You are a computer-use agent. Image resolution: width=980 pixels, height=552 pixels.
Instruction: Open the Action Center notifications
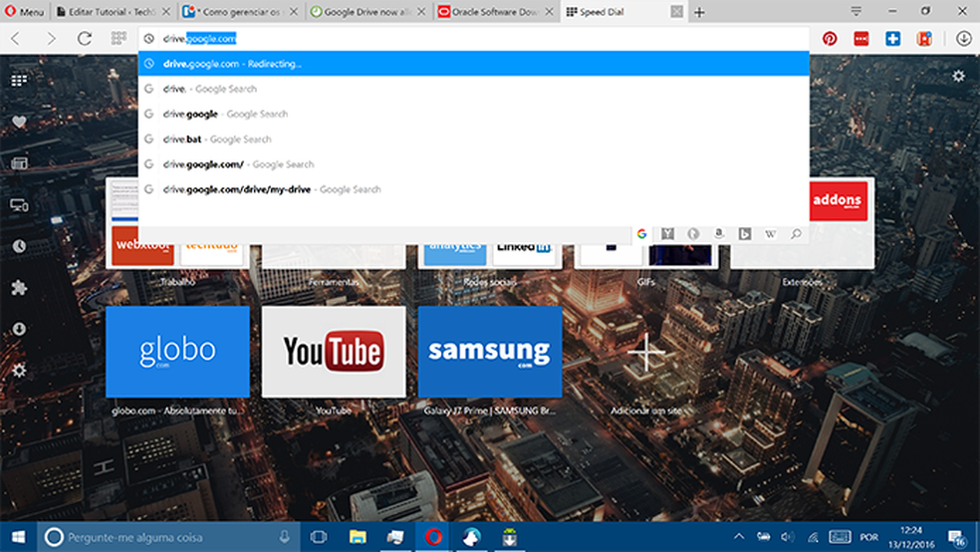pos(956,538)
